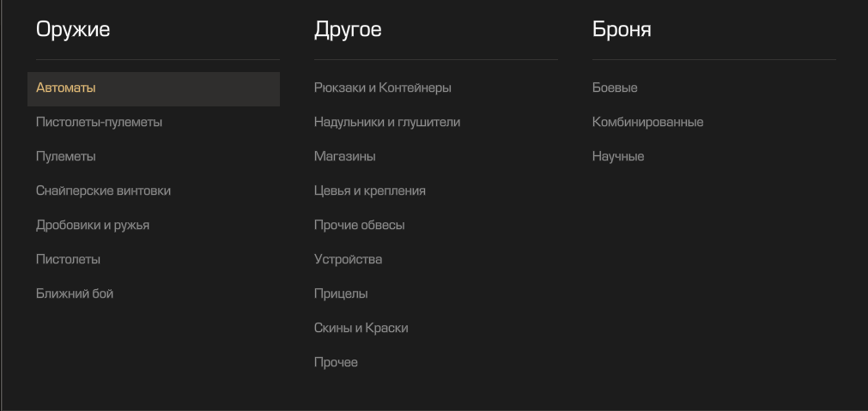Open Снайперские винтовки category

[x=103, y=191]
